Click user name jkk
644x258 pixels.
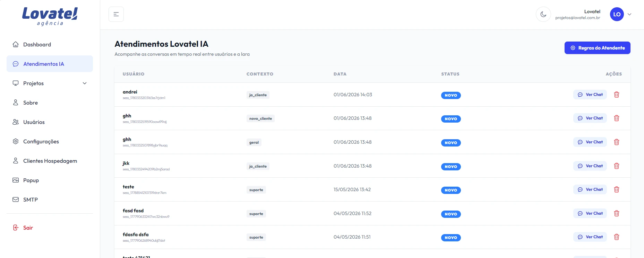pos(126,163)
